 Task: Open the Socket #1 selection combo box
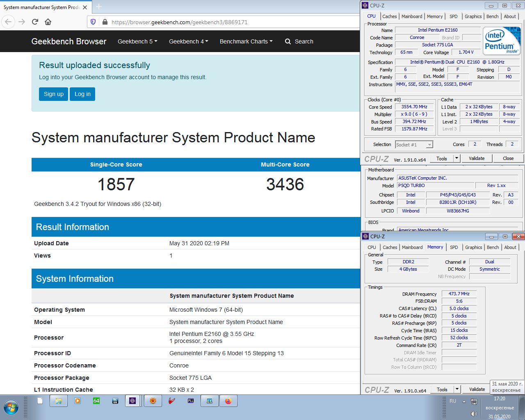coord(414,144)
